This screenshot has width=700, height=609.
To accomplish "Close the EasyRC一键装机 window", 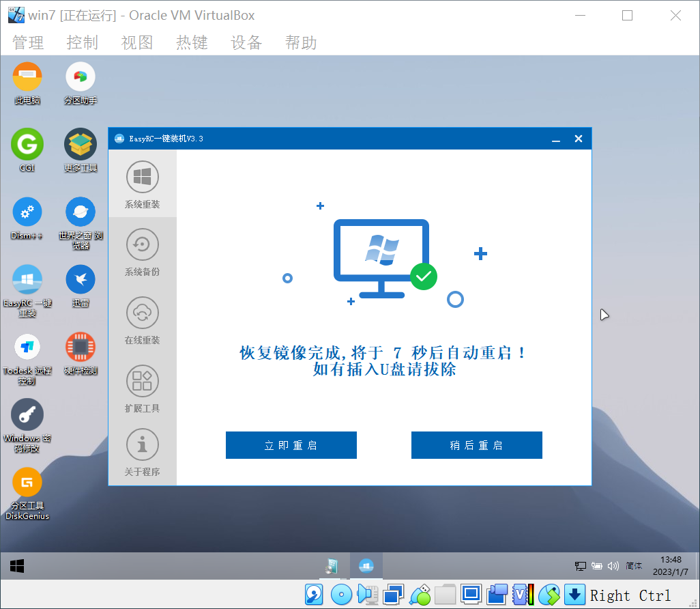I will (x=579, y=139).
